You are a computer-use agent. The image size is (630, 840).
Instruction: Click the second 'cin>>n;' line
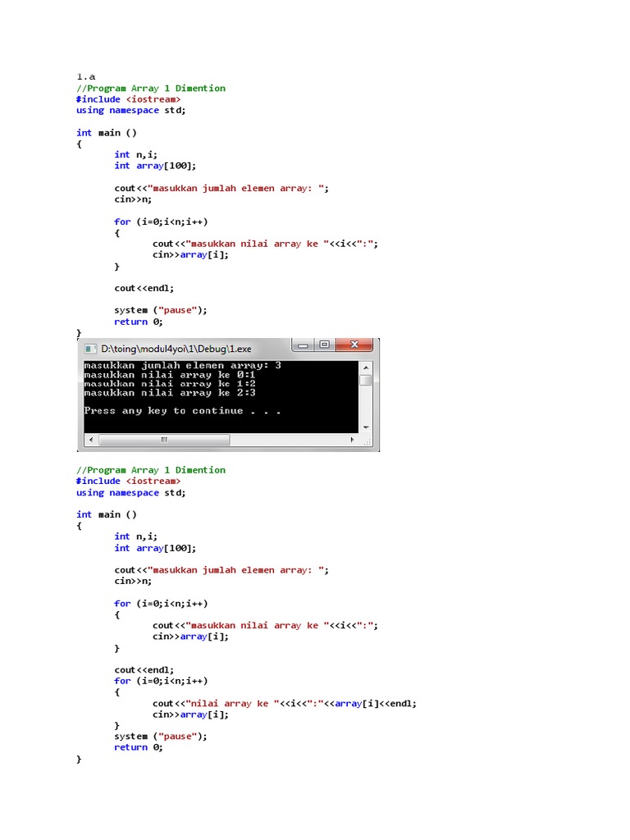[x=133, y=582]
